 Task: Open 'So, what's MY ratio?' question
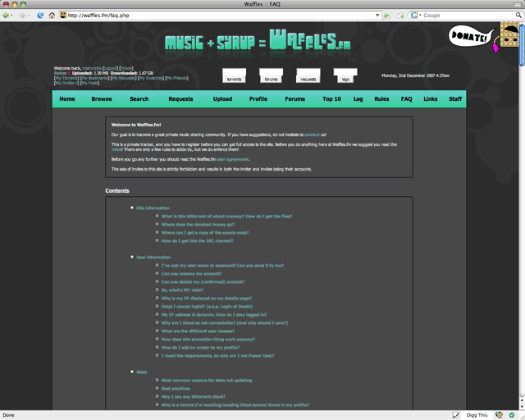coord(182,290)
